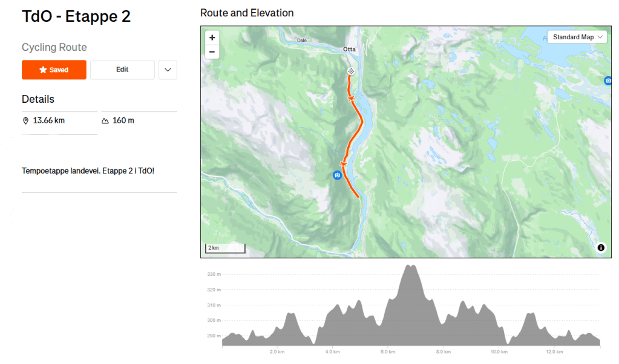The image size is (619, 364).
Task: Click the elevation mountain icon by 160 m
Action: [x=105, y=121]
